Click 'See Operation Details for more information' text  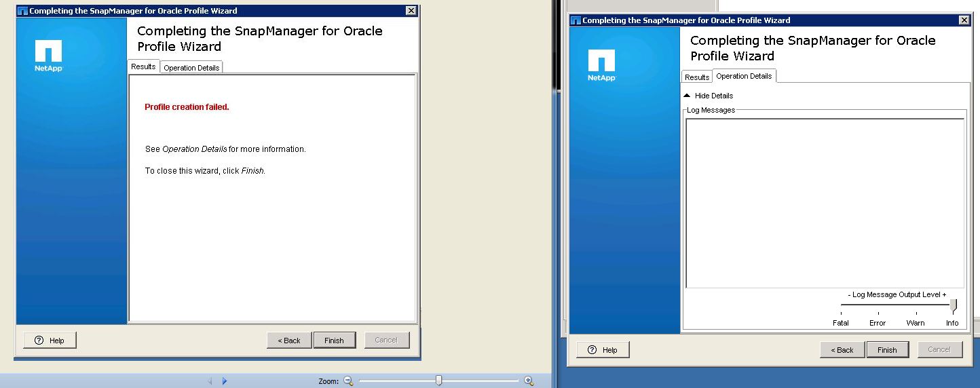[225, 149]
